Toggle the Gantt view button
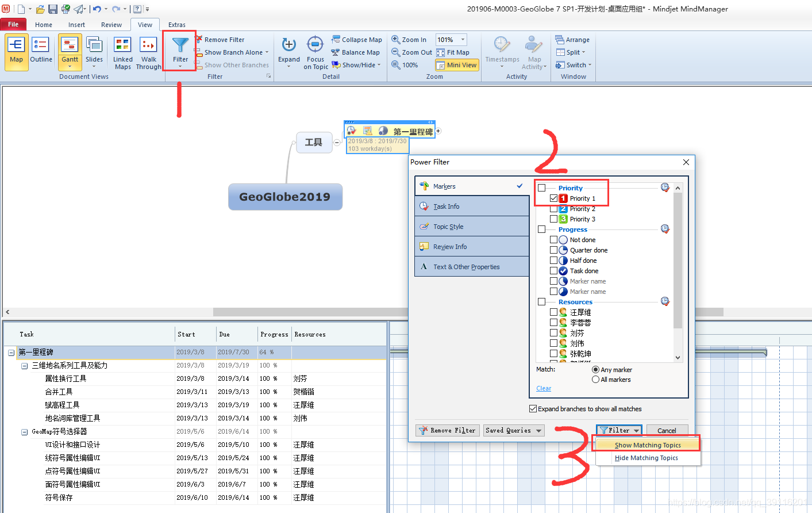This screenshot has height=513, width=812. tap(70, 51)
